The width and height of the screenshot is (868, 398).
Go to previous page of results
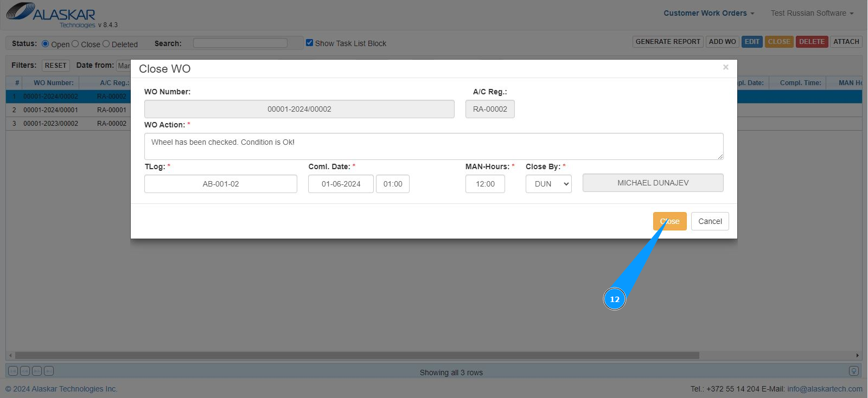pyautogui.click(x=25, y=371)
